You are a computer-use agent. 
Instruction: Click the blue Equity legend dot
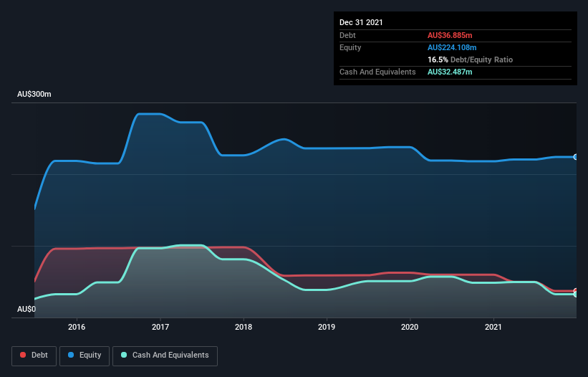[x=71, y=355]
